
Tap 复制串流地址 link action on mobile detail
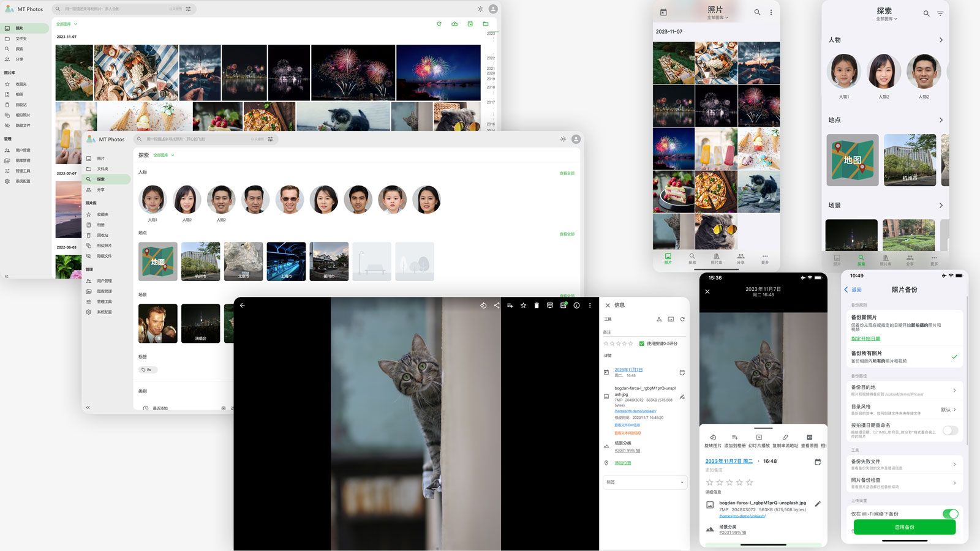785,441
